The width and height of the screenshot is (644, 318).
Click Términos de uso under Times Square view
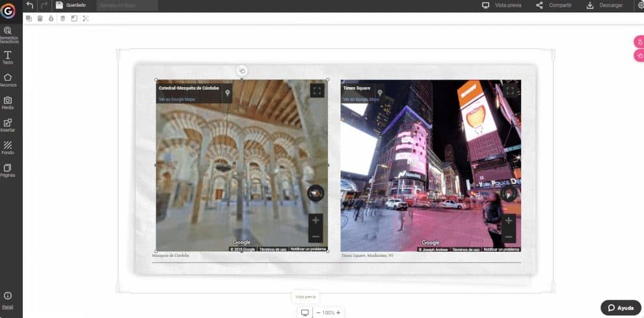(x=466, y=249)
